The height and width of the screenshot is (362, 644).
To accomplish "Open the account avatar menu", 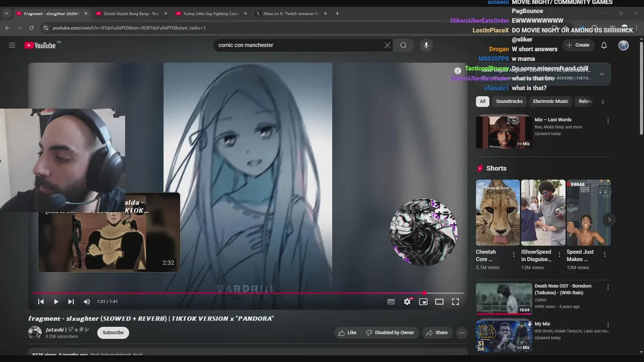I will [x=623, y=45].
